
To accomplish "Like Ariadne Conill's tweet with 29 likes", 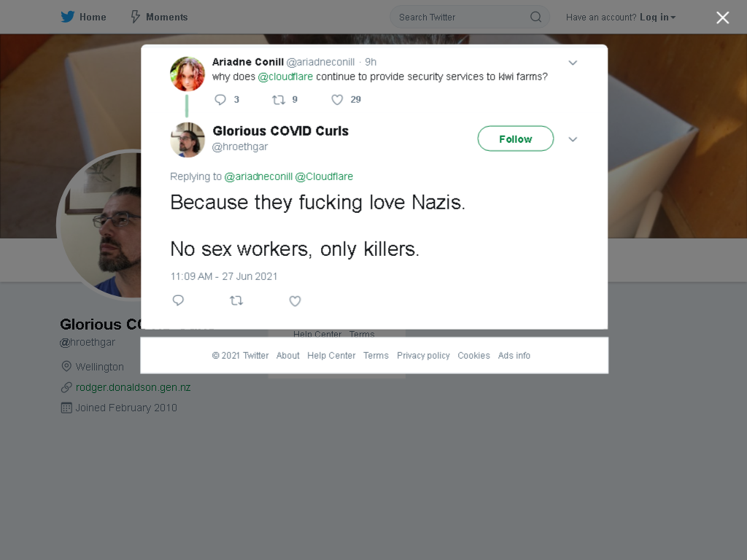I will click(337, 99).
